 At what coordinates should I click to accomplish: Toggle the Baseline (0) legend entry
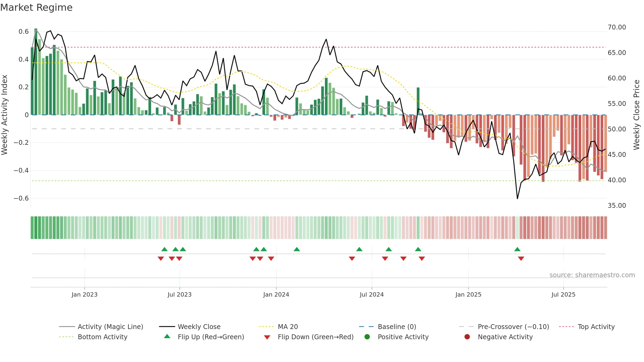click(387, 327)
